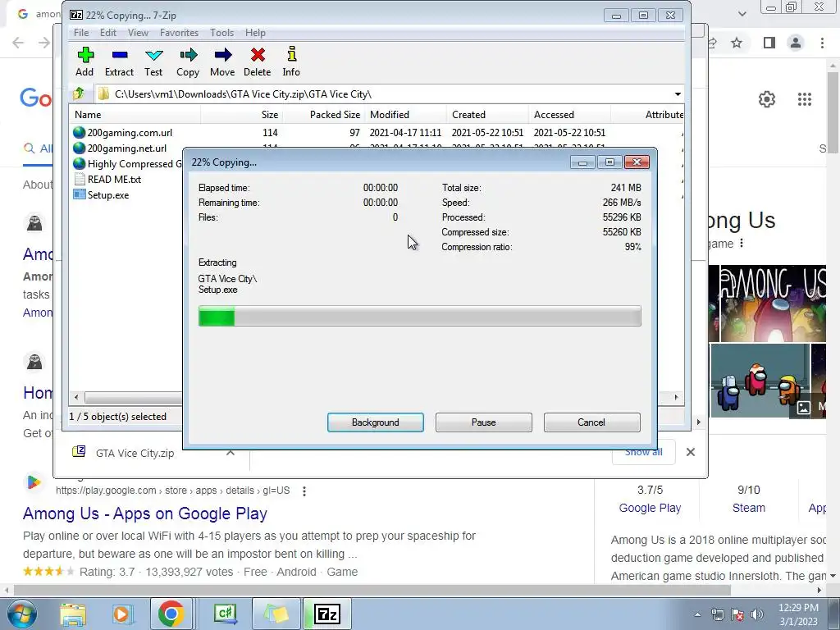840x630 pixels.
Task: Close the Chrome downloads bar
Action: (x=691, y=452)
